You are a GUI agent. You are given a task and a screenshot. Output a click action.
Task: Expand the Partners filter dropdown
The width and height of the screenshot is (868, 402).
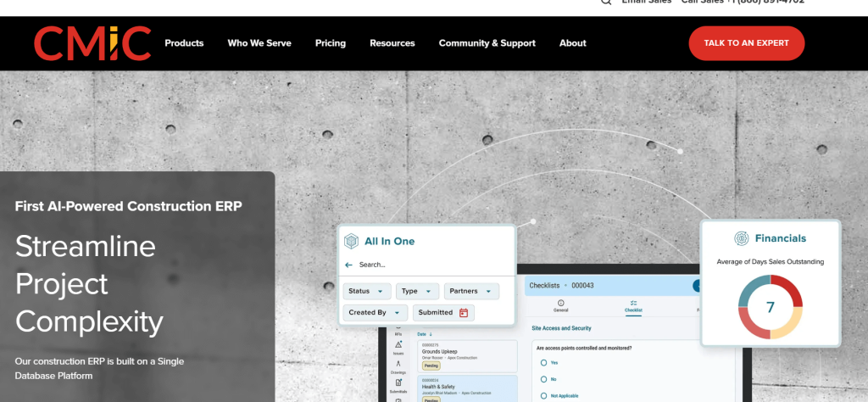point(471,291)
